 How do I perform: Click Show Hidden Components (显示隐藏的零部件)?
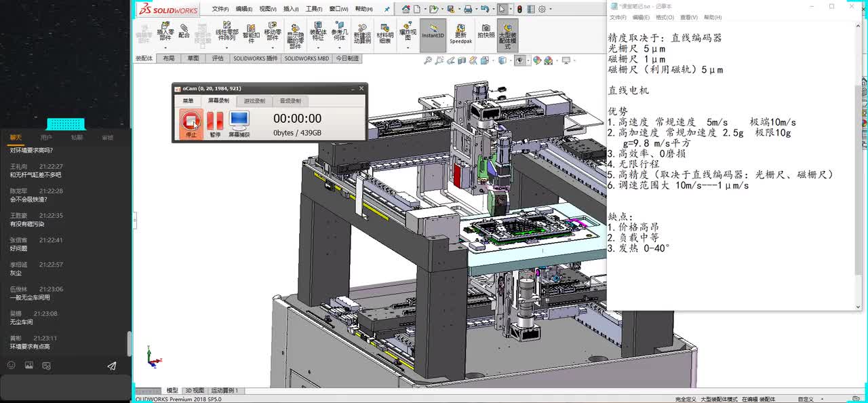click(x=294, y=35)
